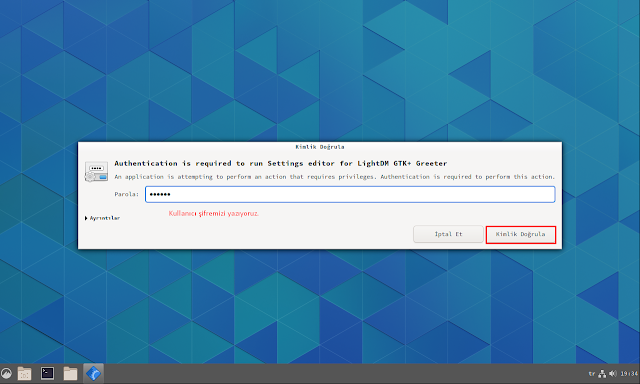Launch the terminal from the taskbar
640x384 pixels.
pyautogui.click(x=47, y=373)
